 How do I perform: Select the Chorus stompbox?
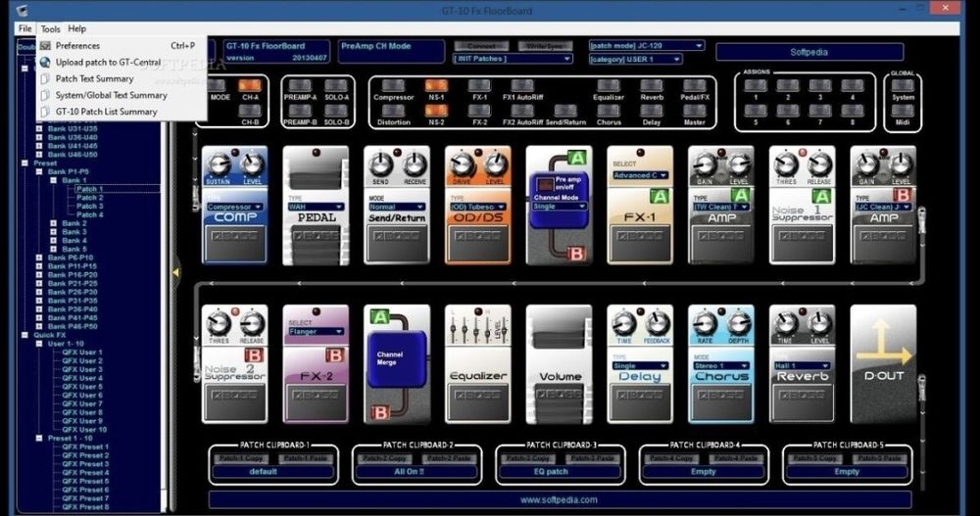pos(721,364)
